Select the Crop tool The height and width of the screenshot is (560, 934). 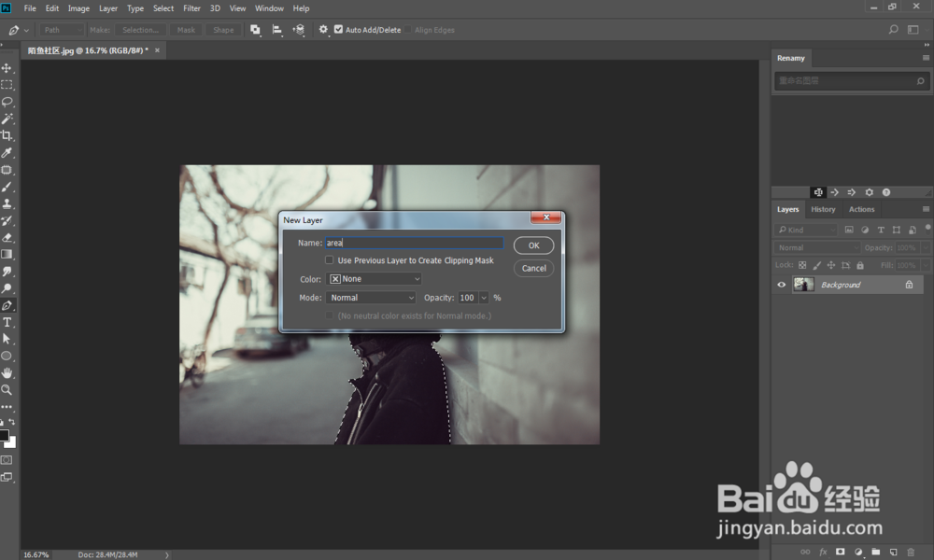pyautogui.click(x=7, y=135)
